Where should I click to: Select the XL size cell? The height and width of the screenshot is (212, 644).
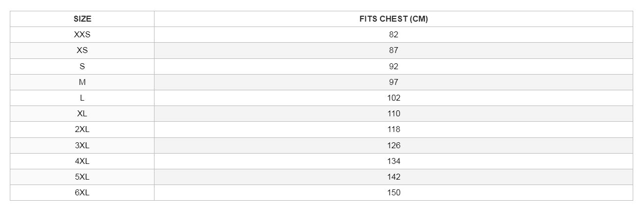82,113
